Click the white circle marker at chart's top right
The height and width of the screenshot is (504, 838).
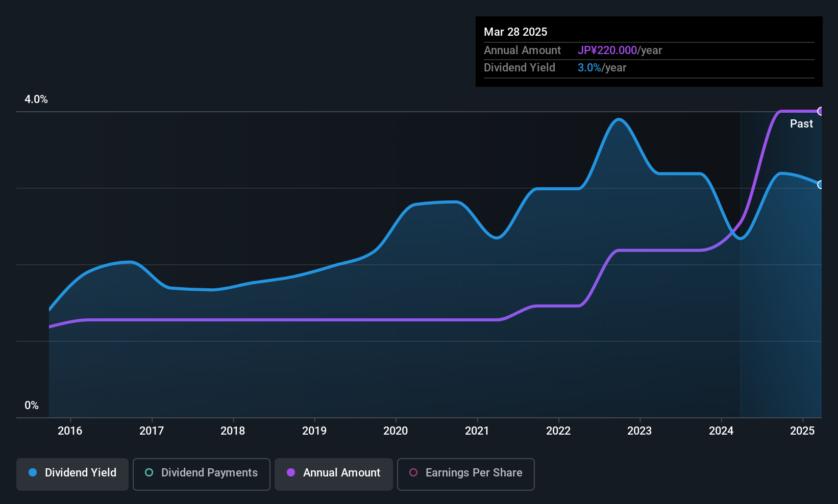click(821, 111)
